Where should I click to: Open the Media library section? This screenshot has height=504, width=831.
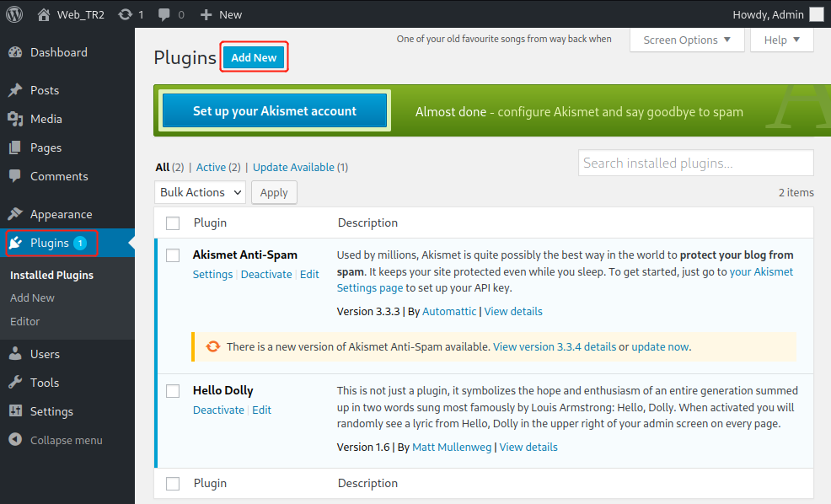[x=46, y=119]
